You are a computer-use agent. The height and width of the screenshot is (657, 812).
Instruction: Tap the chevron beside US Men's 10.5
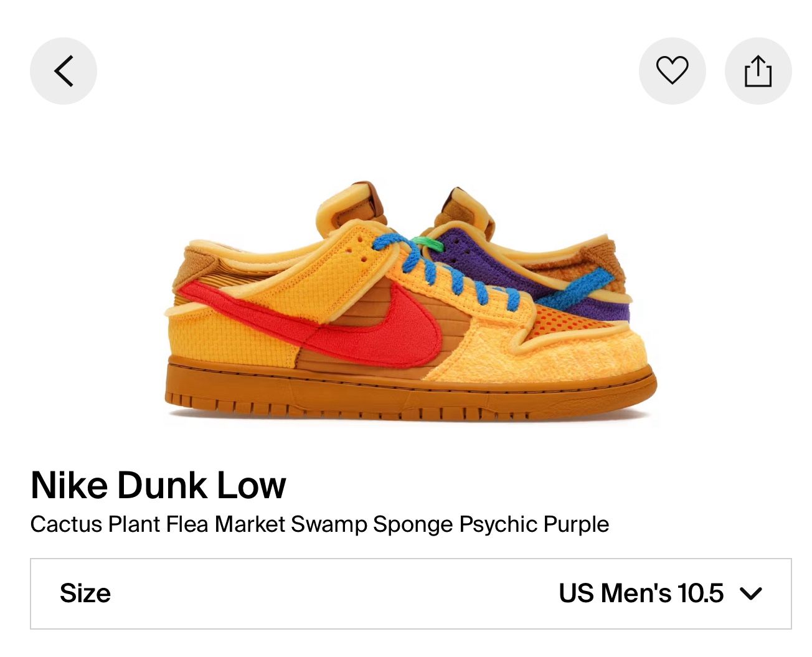[x=751, y=593]
